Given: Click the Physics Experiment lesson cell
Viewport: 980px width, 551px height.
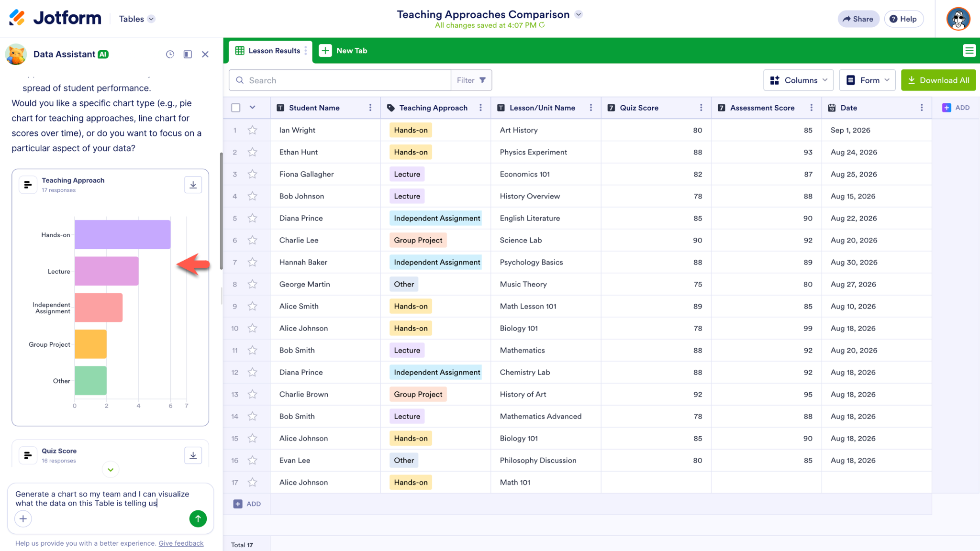Looking at the screenshot, I should point(546,152).
